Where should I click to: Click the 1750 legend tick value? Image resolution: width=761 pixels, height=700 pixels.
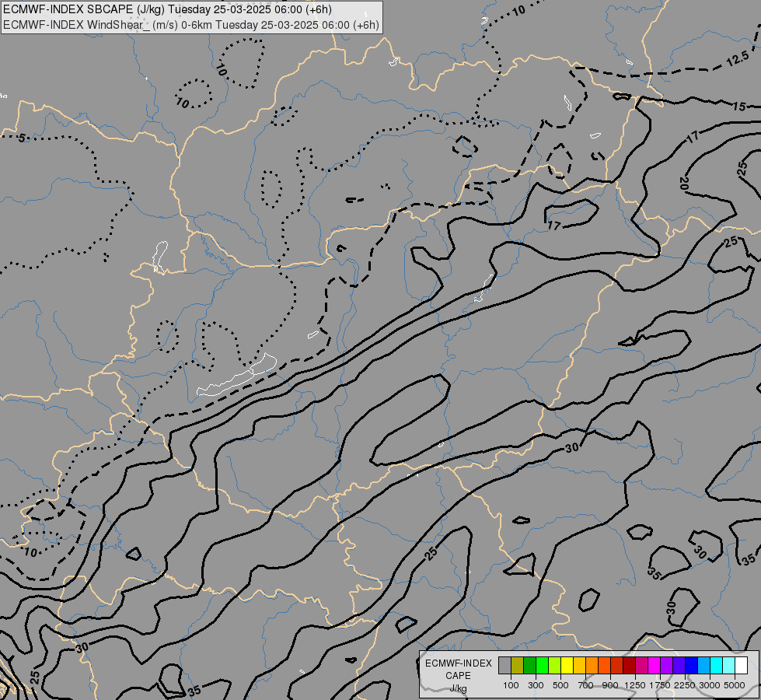[x=660, y=685]
